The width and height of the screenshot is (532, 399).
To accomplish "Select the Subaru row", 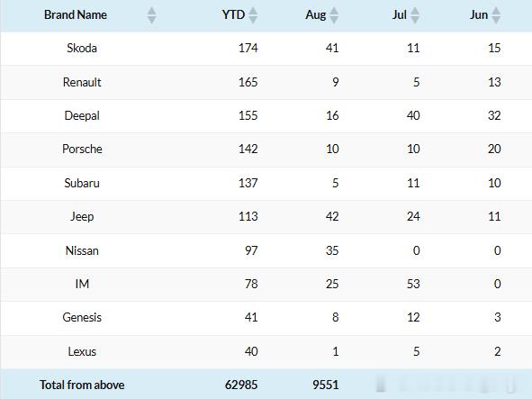I will tap(266, 184).
